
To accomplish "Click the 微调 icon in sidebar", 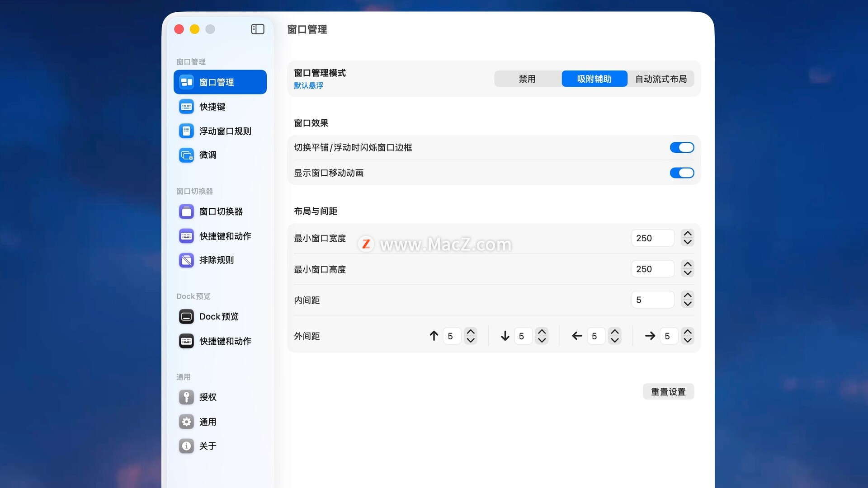I will (186, 155).
